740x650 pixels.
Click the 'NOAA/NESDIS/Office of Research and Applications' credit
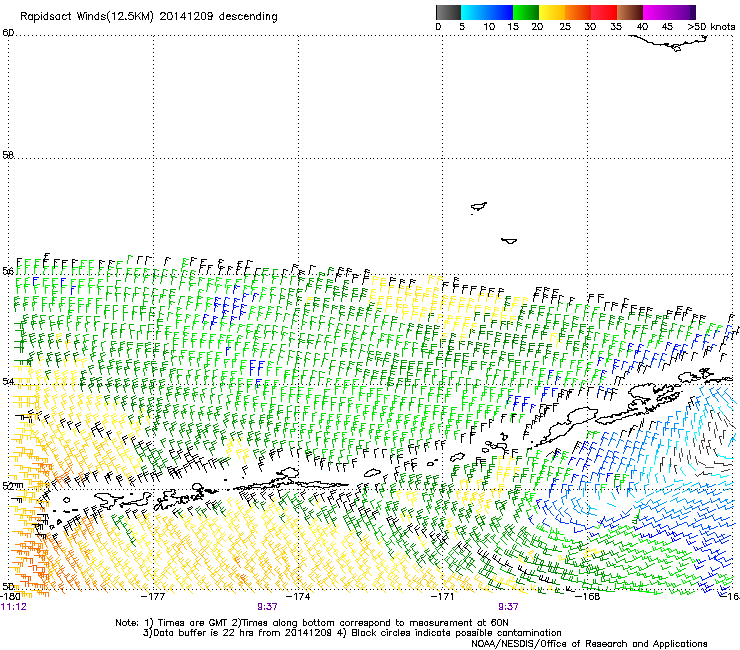(589, 644)
